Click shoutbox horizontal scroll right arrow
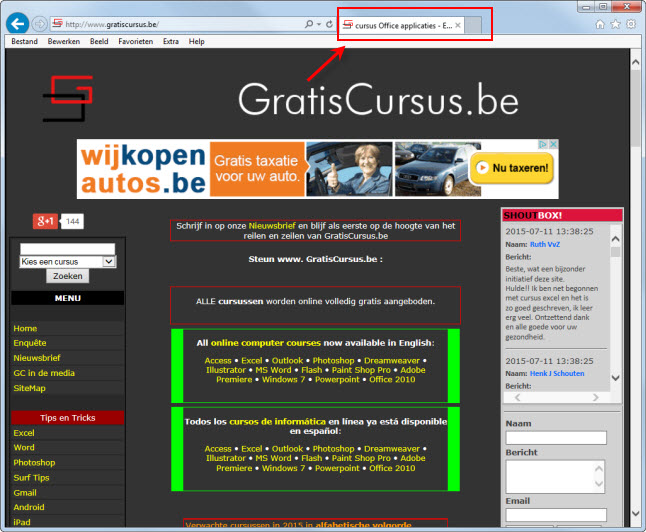This screenshot has width=646, height=532. click(595, 397)
